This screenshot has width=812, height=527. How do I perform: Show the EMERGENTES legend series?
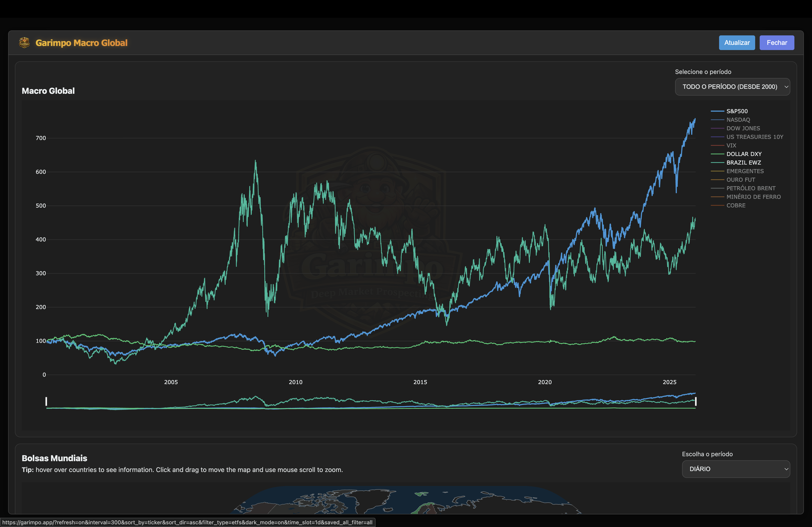tap(745, 171)
